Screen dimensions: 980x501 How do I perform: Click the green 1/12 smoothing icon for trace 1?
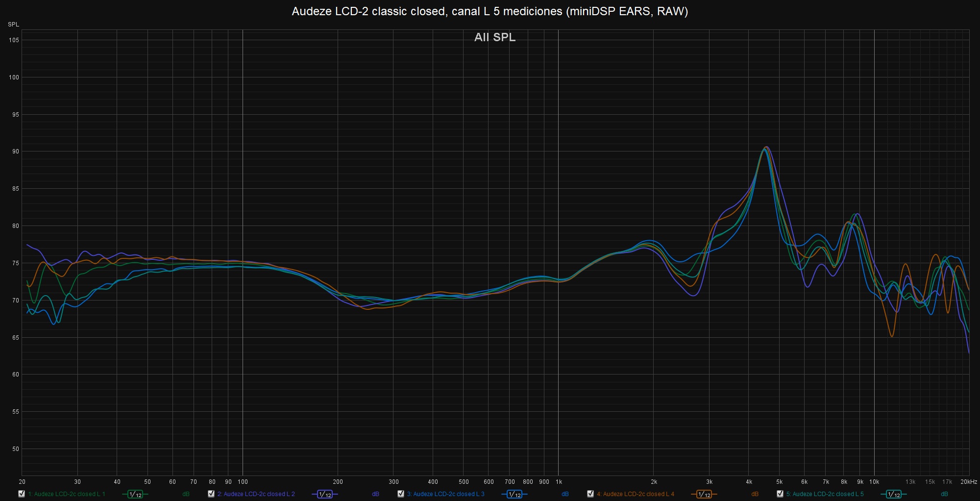click(x=135, y=494)
